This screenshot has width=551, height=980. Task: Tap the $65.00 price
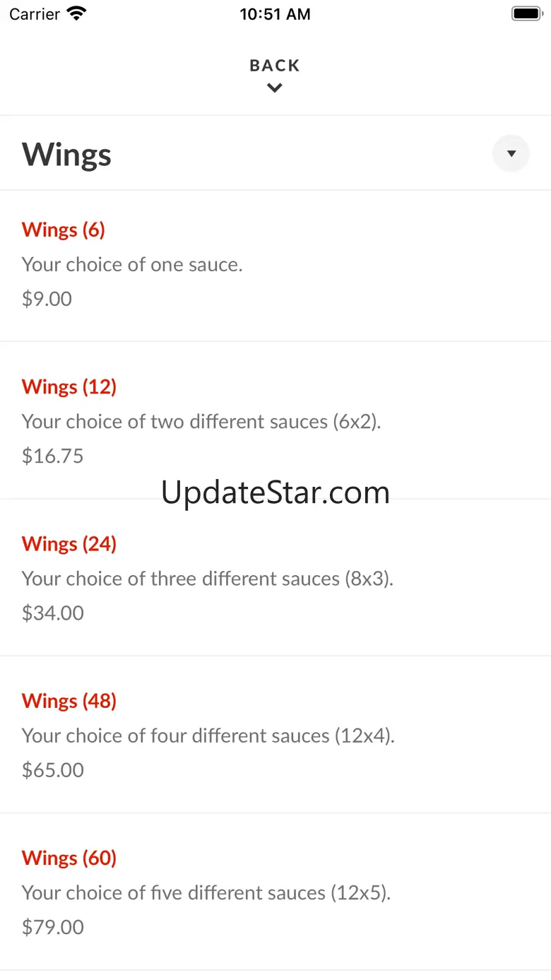click(x=53, y=769)
